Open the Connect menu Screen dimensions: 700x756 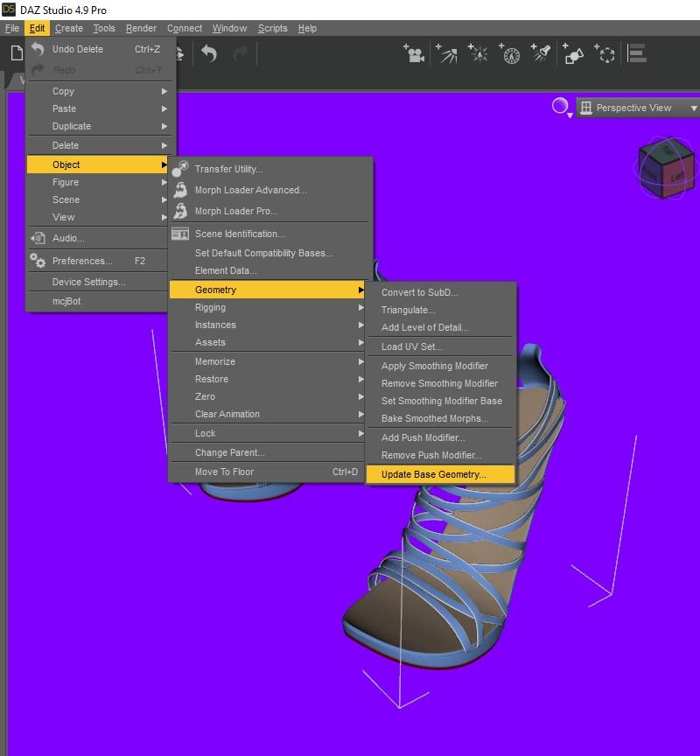[185, 29]
